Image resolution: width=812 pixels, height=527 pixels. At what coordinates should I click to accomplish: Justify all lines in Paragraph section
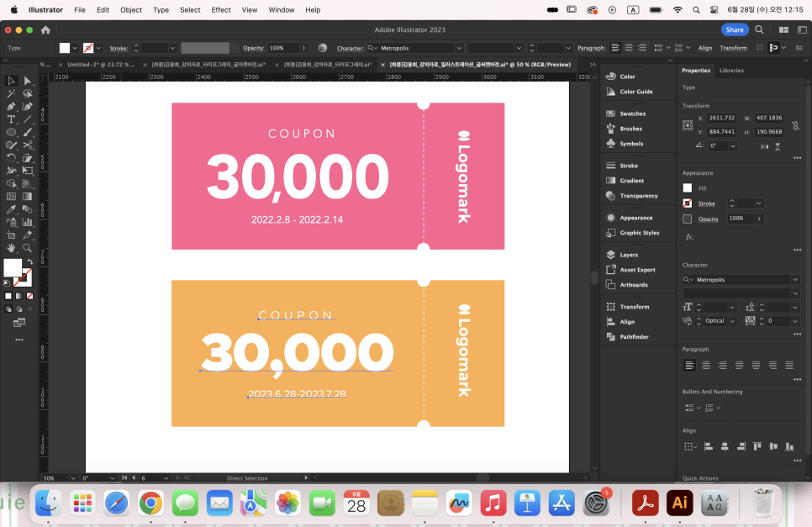(x=789, y=366)
